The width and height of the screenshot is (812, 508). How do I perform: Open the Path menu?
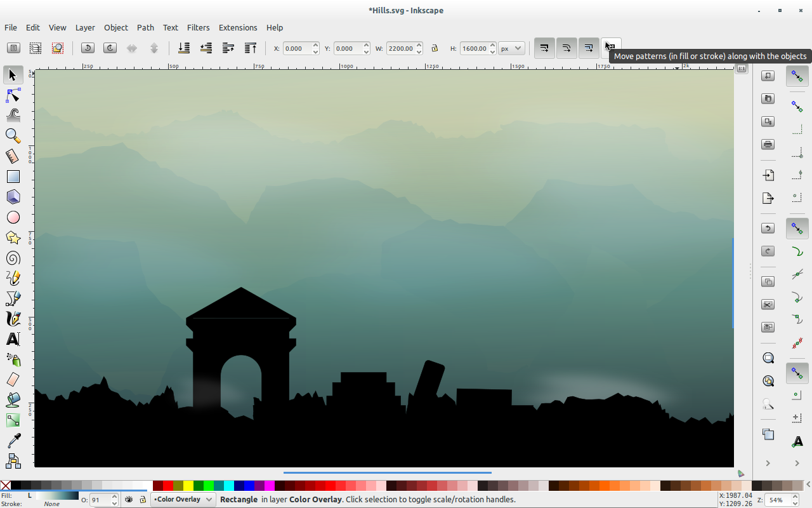pos(145,27)
